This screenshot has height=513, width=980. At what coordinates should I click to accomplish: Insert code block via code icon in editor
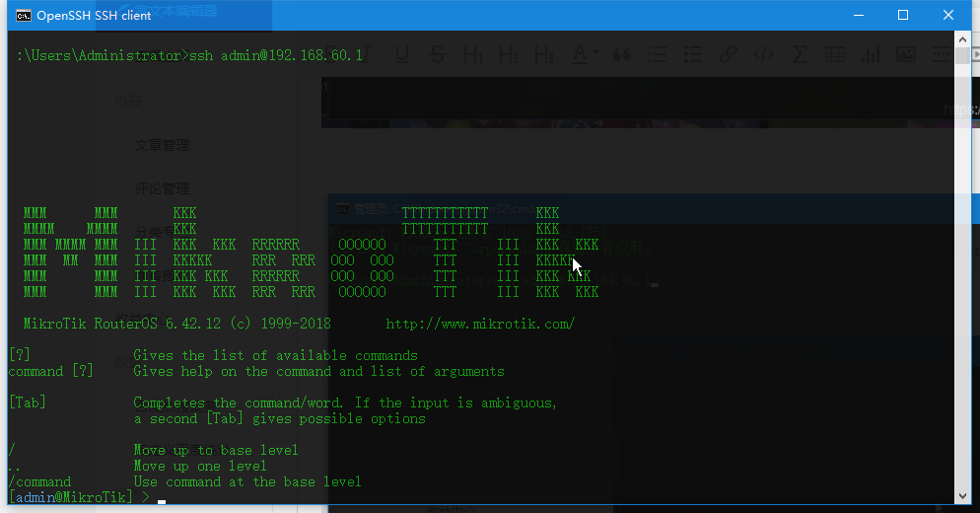click(764, 54)
